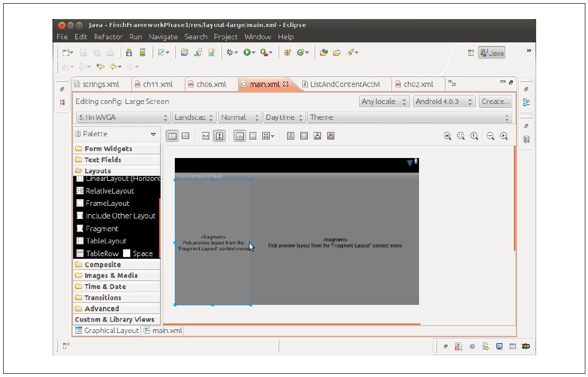The width and height of the screenshot is (588, 377).
Task: Open the Problems view icon in bottom bar
Action: [458, 347]
